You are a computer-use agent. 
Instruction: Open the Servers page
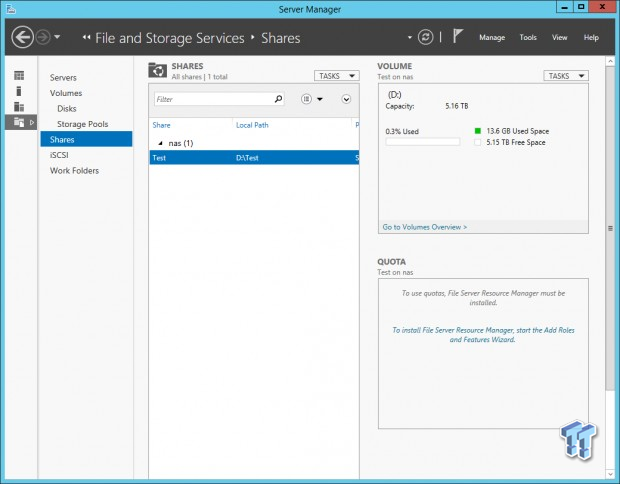pos(63,78)
